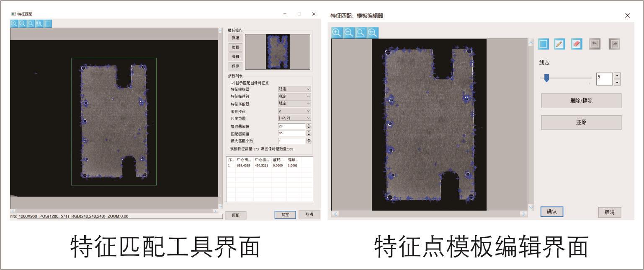The height and width of the screenshot is (270, 644).
Task: Open the 尺度范围 dropdown list
Action: pos(294,118)
